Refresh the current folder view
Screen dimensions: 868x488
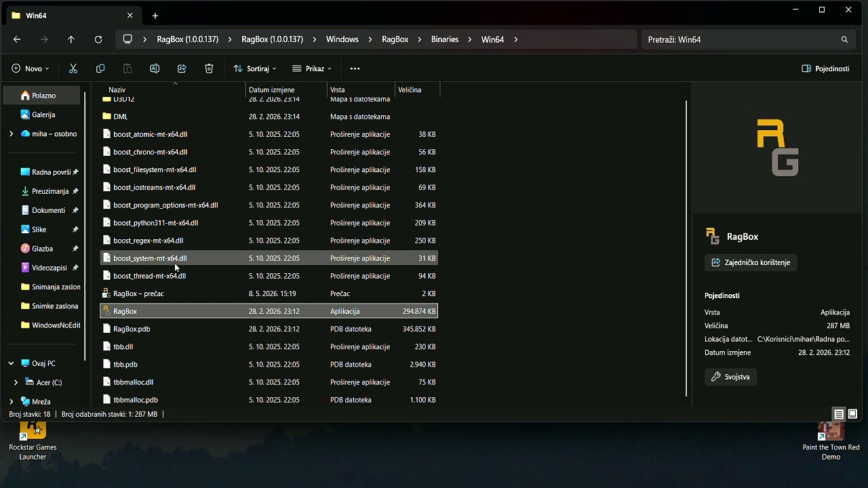98,39
